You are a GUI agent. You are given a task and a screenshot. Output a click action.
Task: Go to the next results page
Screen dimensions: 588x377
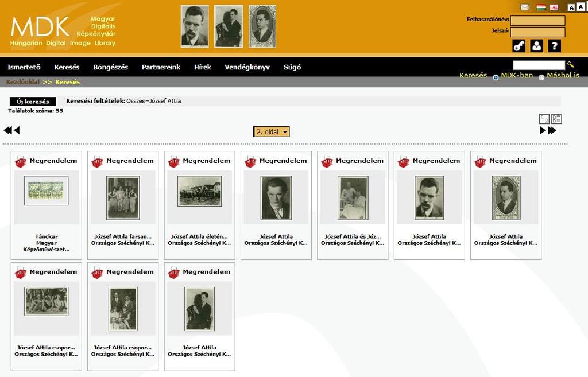click(543, 130)
